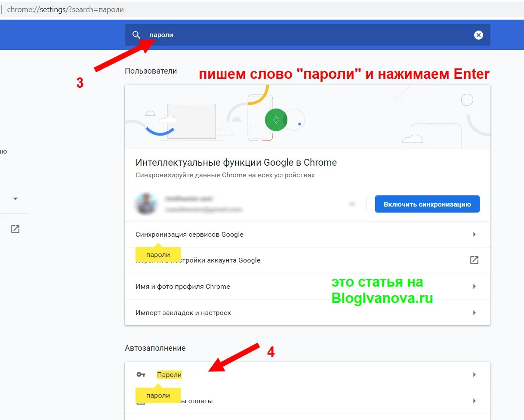This screenshot has width=524, height=420.
Task: Click arrow beside "Импорт закладок и настроек"
Action: pos(474,313)
